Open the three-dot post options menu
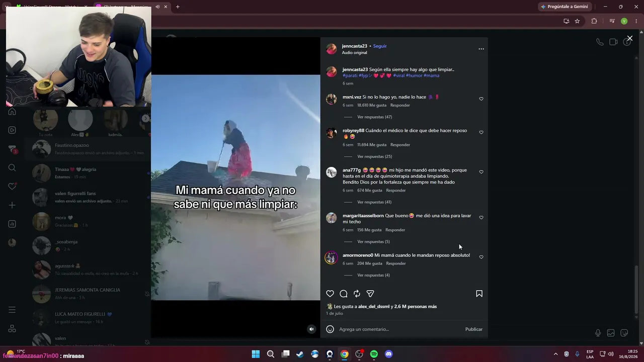644x362 pixels. tap(481, 49)
